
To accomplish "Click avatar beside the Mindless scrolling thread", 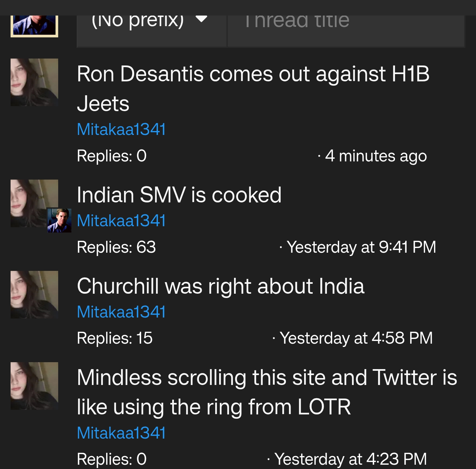I will tap(34, 386).
